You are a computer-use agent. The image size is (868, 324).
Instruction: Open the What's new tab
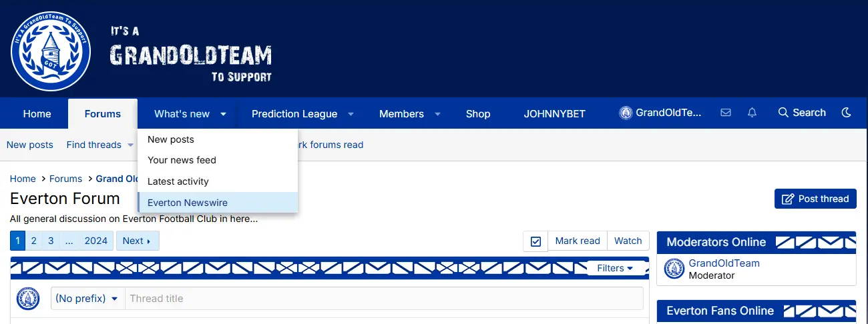click(182, 114)
